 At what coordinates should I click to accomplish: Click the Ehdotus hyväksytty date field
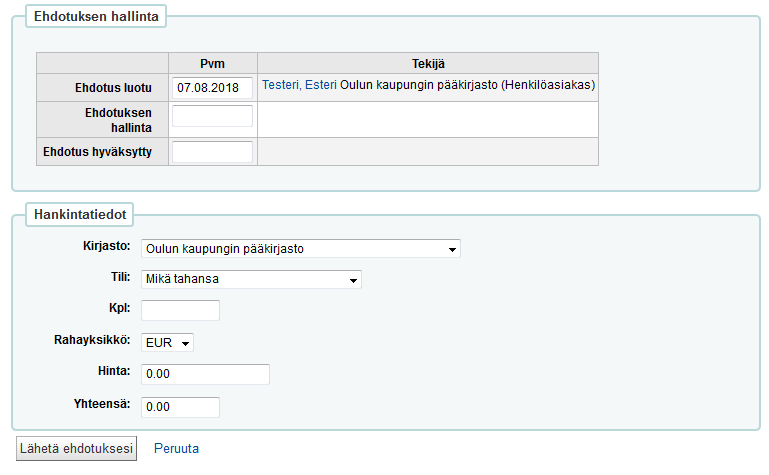tap(212, 151)
